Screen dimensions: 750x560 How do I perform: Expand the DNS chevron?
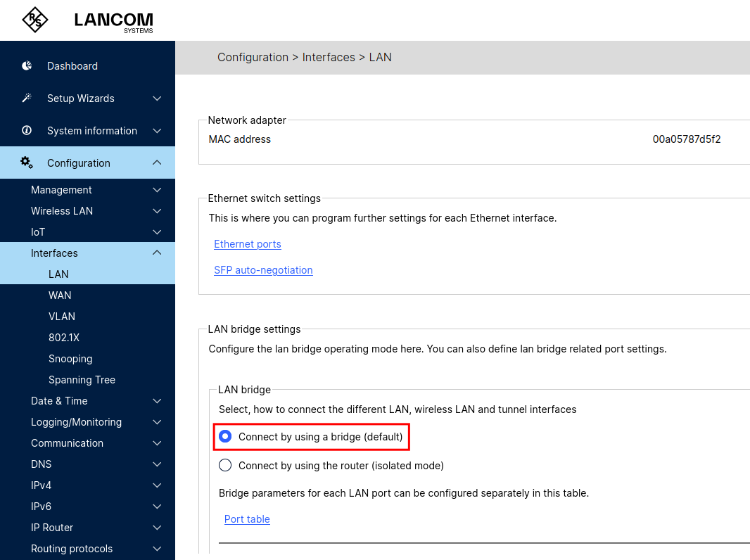tap(157, 464)
